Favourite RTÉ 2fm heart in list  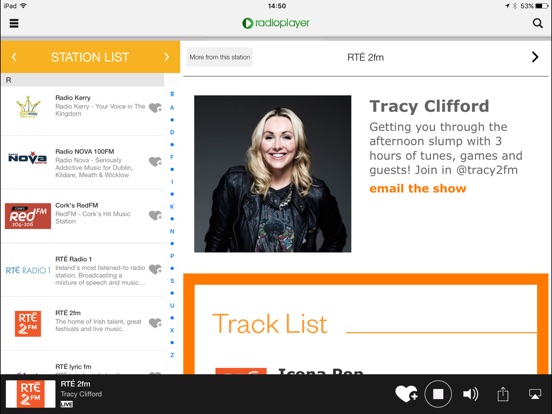pyautogui.click(x=155, y=323)
